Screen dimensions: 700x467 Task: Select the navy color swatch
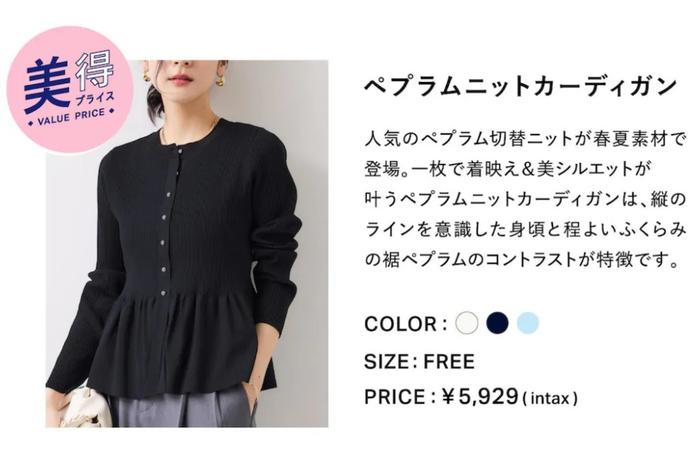(x=497, y=322)
